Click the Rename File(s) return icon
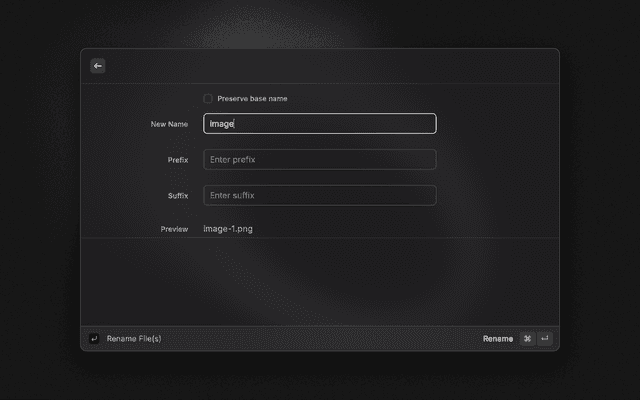The image size is (640, 400). pos(94,339)
